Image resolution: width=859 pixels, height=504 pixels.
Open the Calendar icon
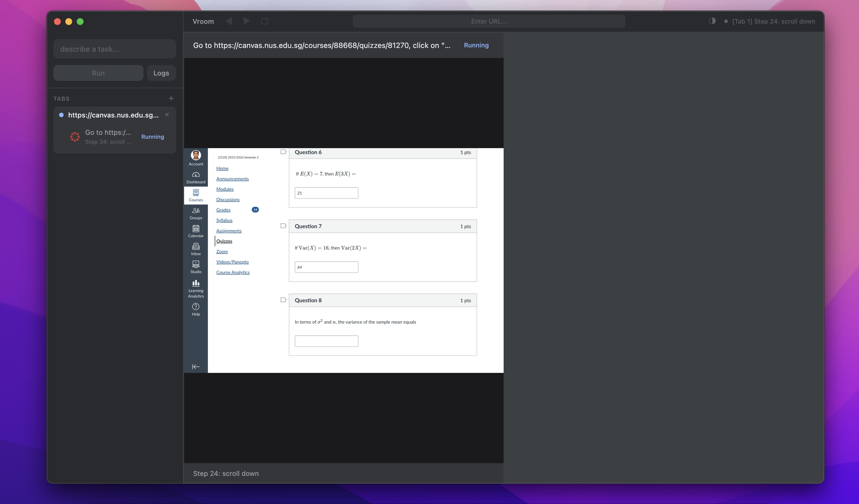pos(196,230)
